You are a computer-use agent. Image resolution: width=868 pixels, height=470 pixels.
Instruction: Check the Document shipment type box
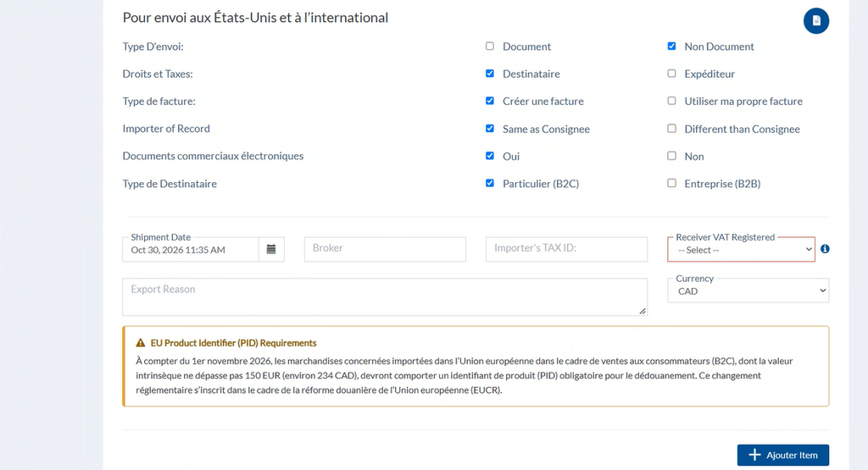point(490,46)
